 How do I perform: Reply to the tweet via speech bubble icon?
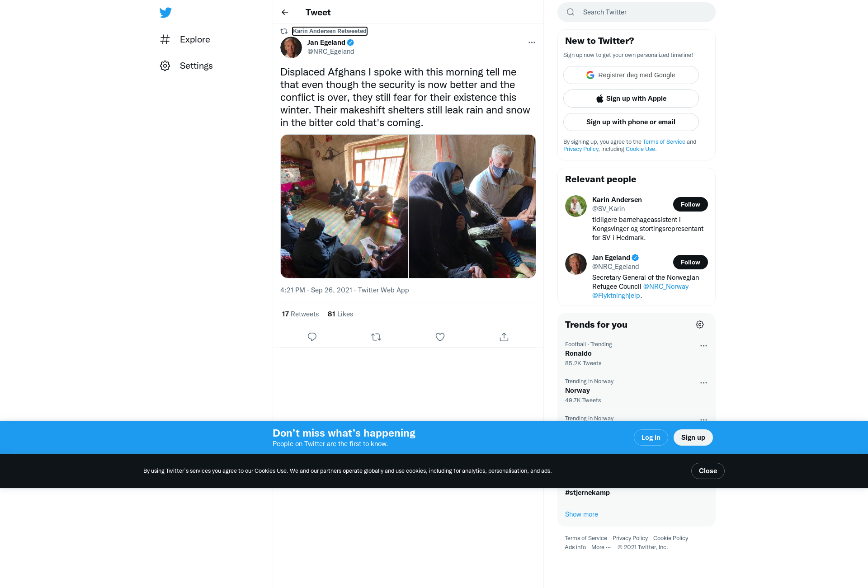[312, 337]
